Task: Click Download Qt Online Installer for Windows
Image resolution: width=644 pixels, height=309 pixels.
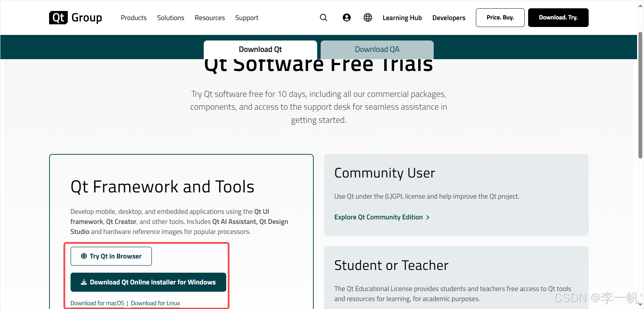Action: click(148, 282)
